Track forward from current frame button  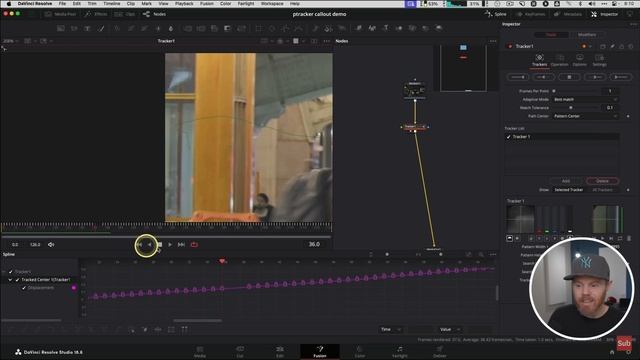(595, 77)
